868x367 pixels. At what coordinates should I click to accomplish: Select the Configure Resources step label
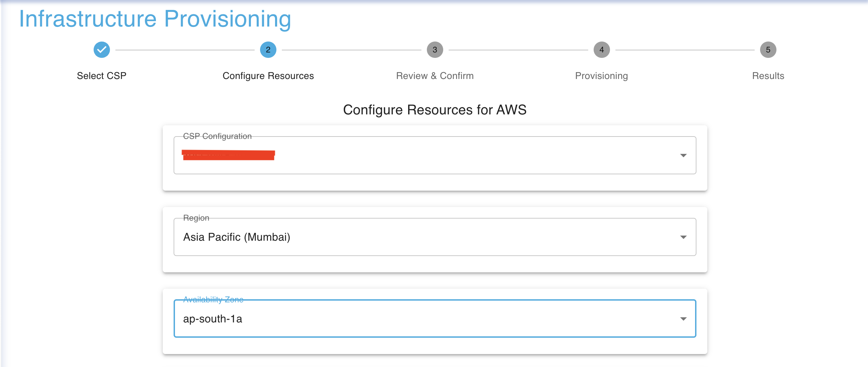(268, 76)
